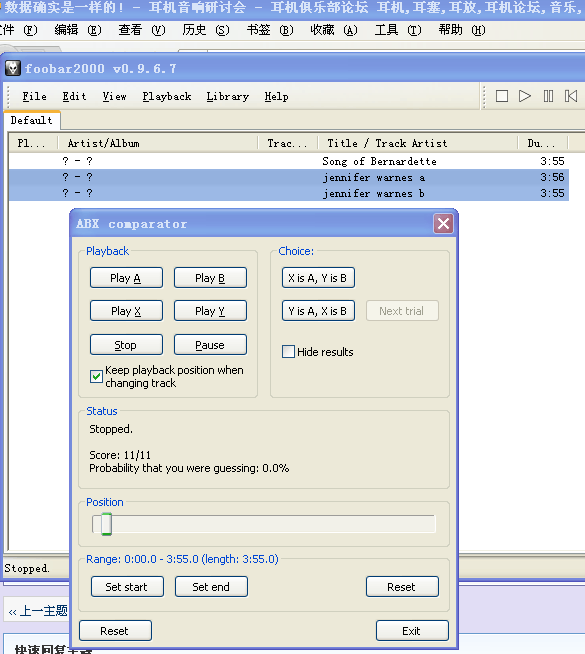The height and width of the screenshot is (654, 585).
Task: Click the Trac... column header
Action: pos(287,143)
